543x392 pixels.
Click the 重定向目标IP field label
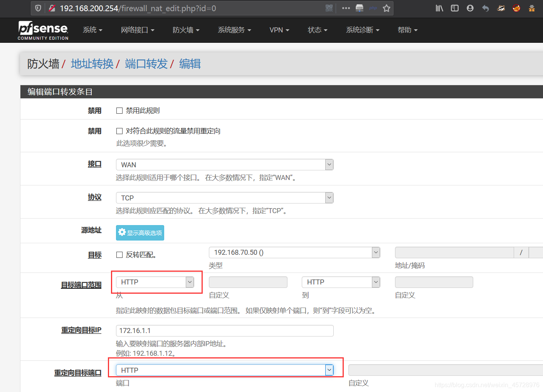point(81,330)
